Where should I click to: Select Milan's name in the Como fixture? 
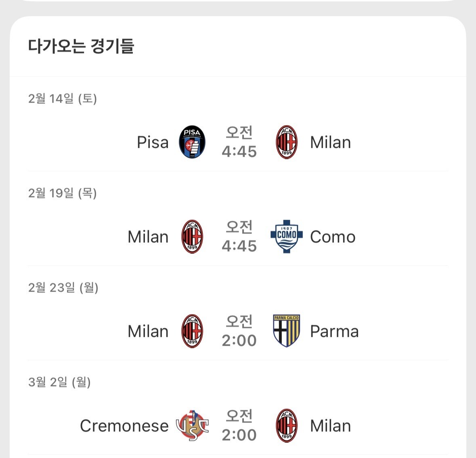coord(148,237)
